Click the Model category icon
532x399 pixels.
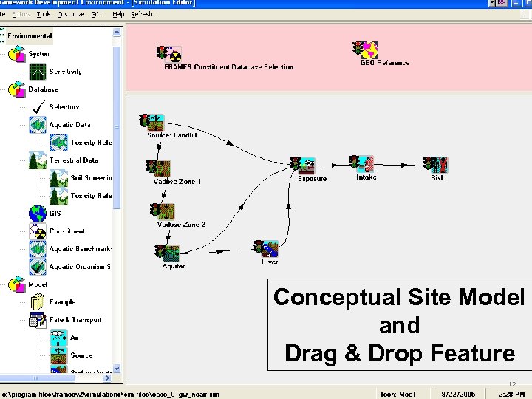tap(16, 284)
